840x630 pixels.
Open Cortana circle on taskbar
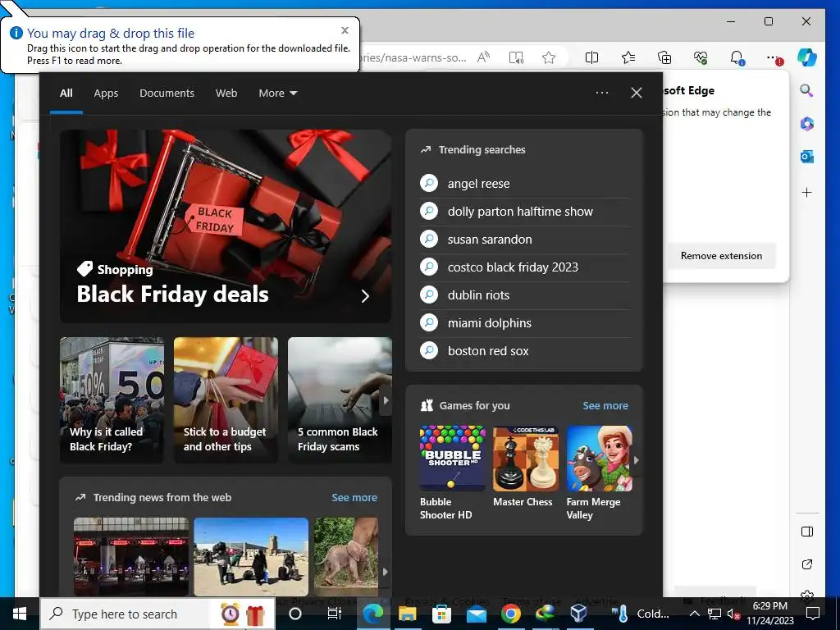(295, 614)
